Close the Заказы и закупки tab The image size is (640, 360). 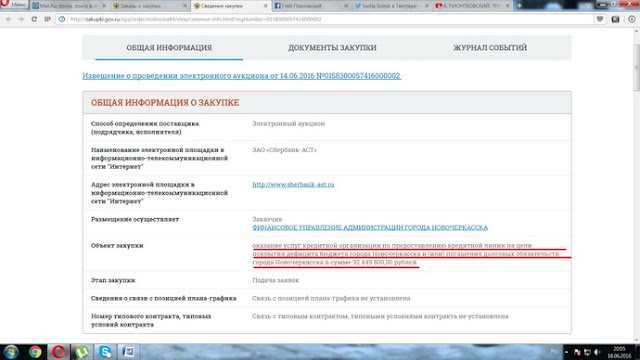coord(185,6)
